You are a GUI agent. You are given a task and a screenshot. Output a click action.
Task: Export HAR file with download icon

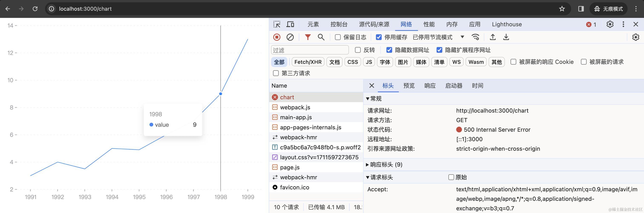tap(506, 37)
